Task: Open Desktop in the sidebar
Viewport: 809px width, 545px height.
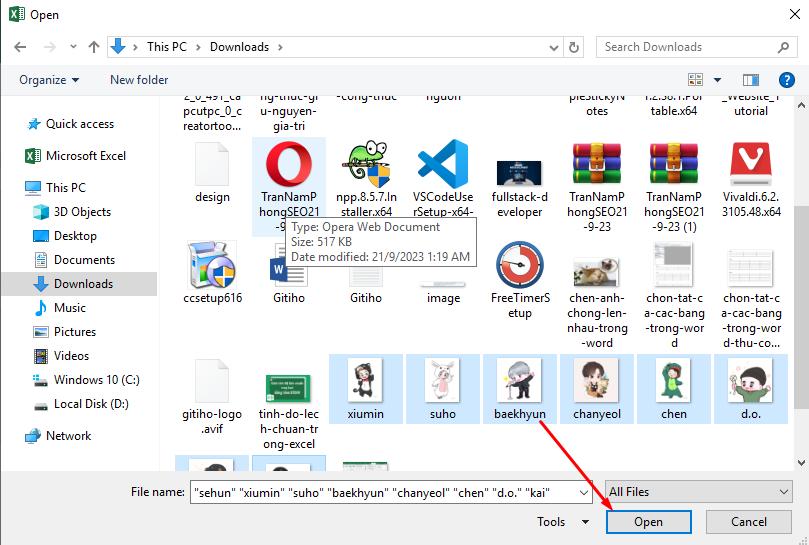Action: click(65, 236)
